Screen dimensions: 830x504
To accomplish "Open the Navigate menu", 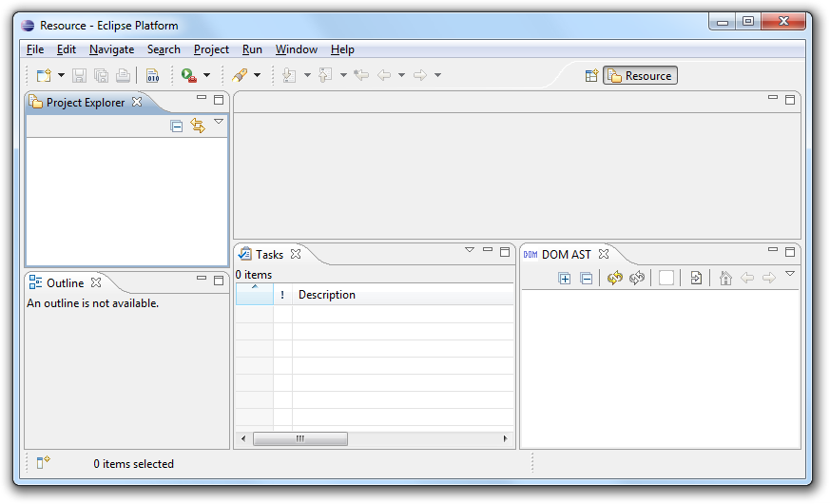I will tap(111, 49).
